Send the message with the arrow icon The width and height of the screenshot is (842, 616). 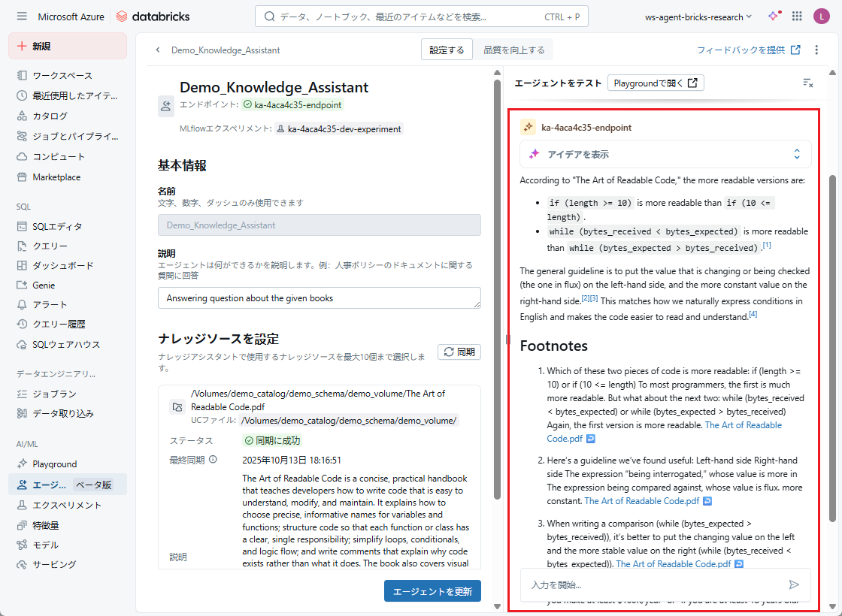coord(794,584)
